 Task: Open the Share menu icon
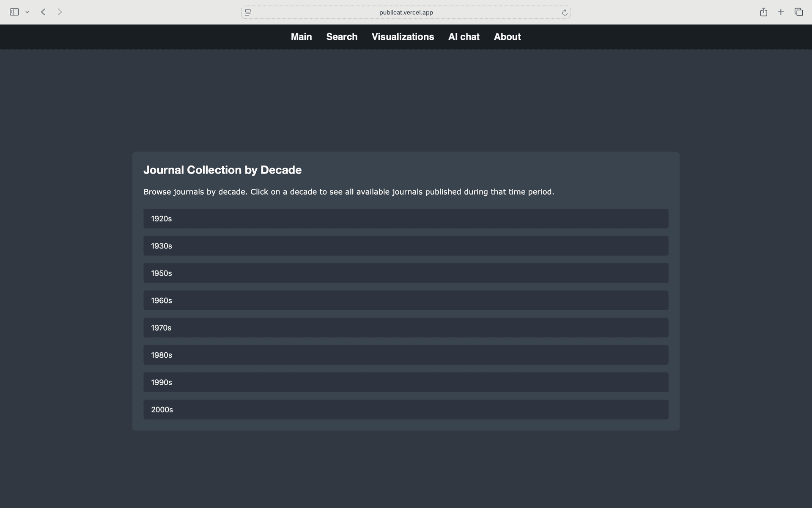[x=763, y=12]
